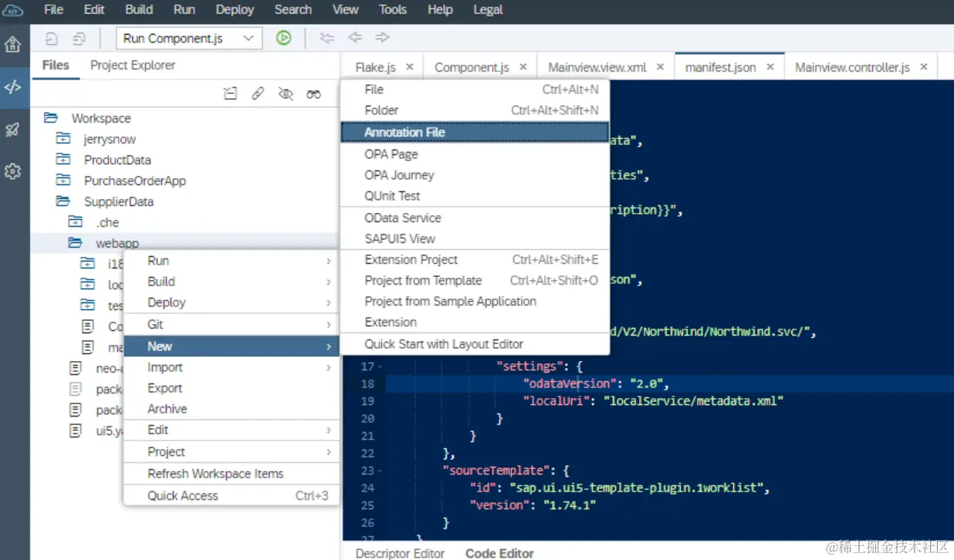
Task: Click the binoculars search icon in Files panel
Action: point(313,93)
